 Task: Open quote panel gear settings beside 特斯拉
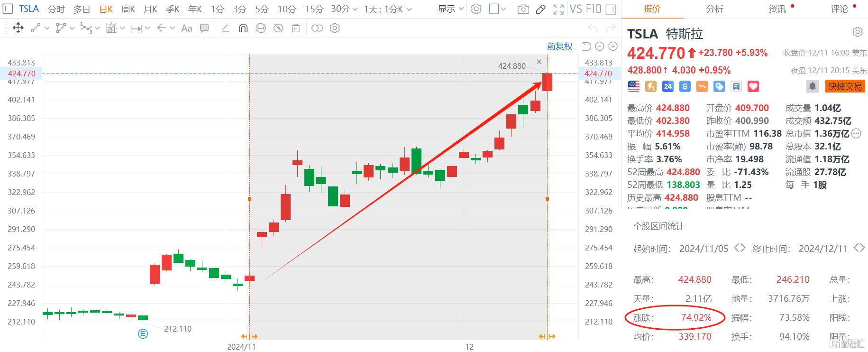tap(858, 32)
